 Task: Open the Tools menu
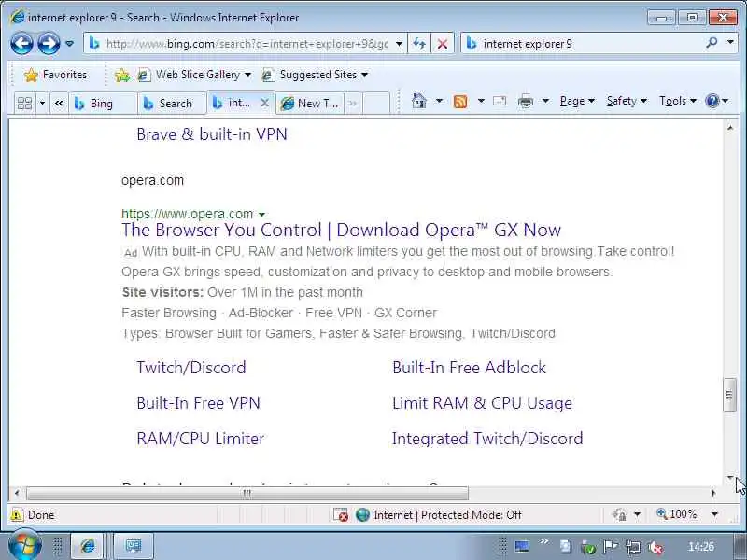pos(678,101)
